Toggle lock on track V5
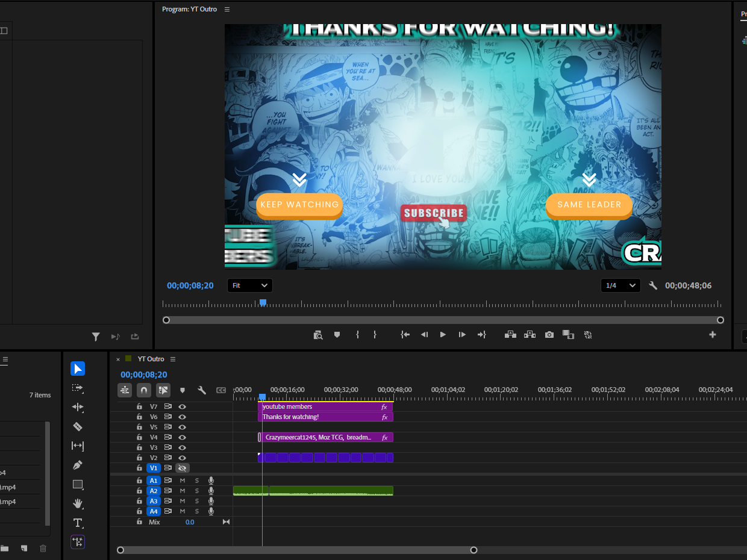The width and height of the screenshot is (747, 560). tap(139, 427)
